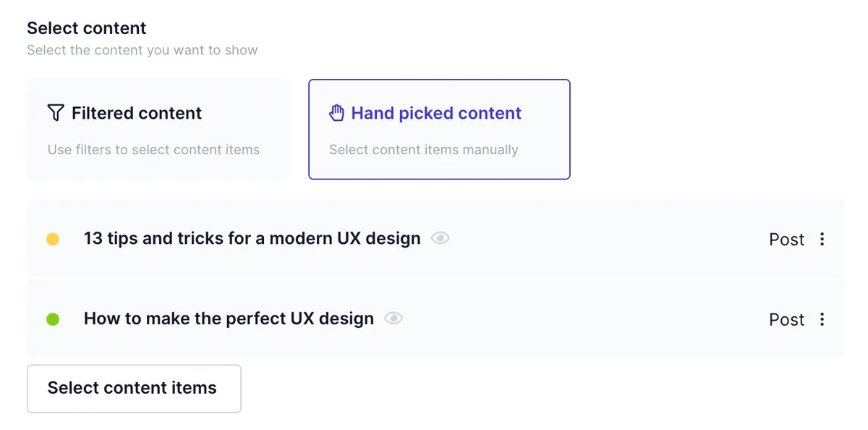Click the "Select content" heading

coord(87,28)
